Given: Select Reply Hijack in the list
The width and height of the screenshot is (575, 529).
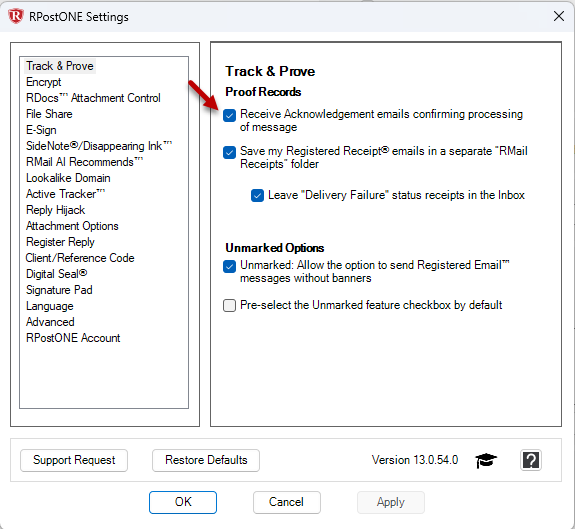Looking at the screenshot, I should (55, 210).
